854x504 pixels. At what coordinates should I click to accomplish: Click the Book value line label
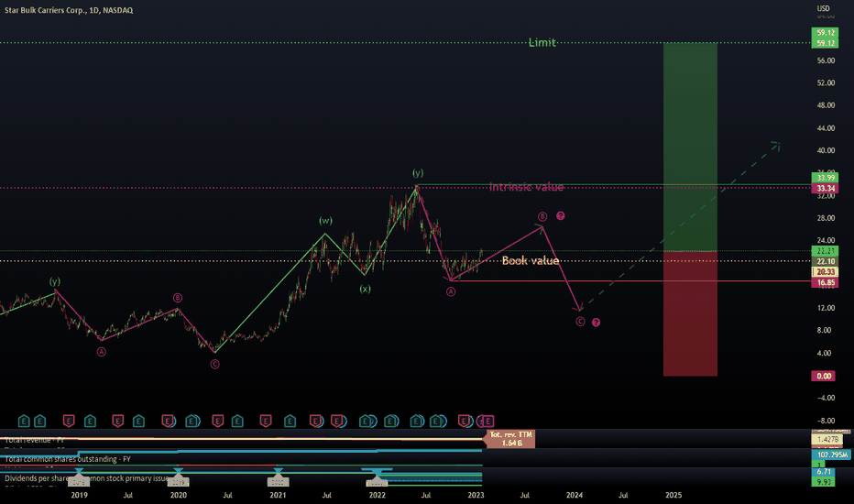point(531,260)
